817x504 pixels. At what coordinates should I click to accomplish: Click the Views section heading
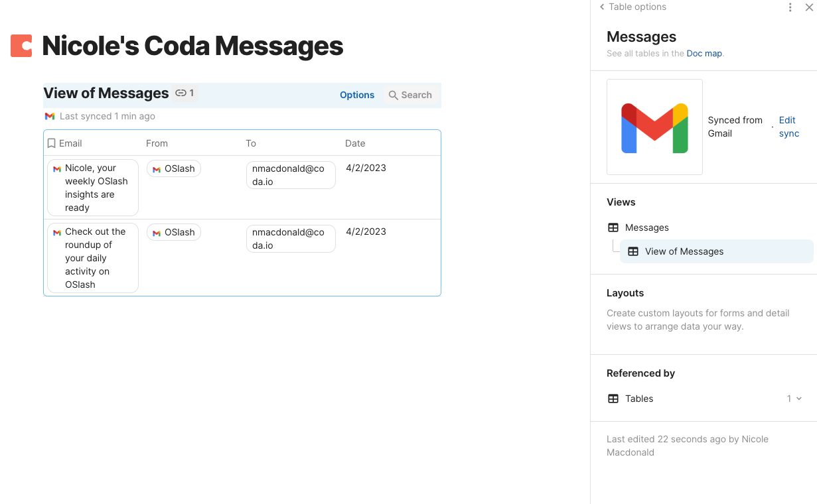tap(621, 202)
